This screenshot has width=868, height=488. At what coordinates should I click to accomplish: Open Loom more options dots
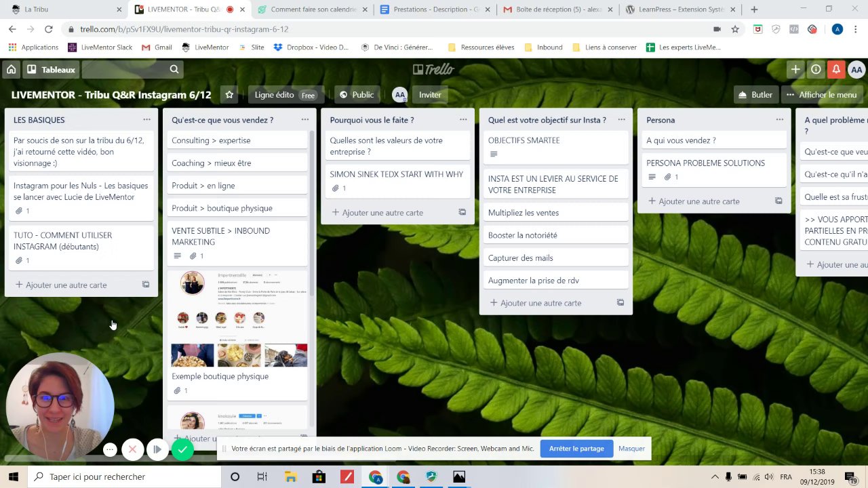click(x=110, y=449)
